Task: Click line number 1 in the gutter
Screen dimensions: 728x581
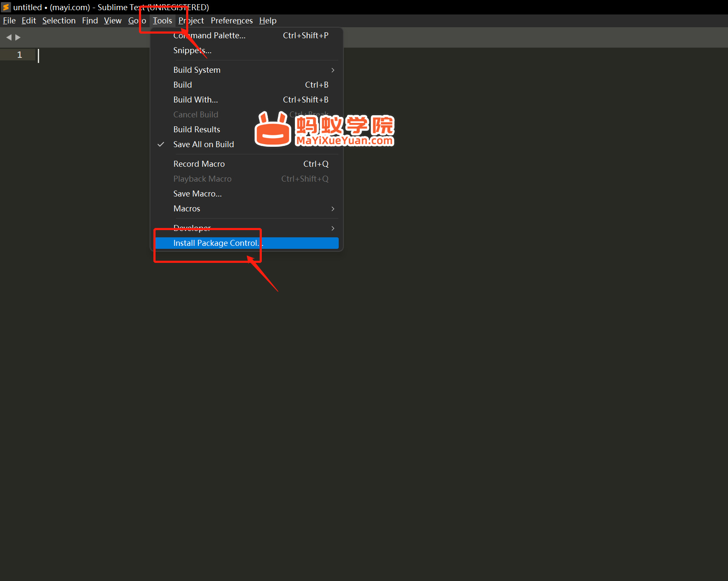Action: point(20,55)
